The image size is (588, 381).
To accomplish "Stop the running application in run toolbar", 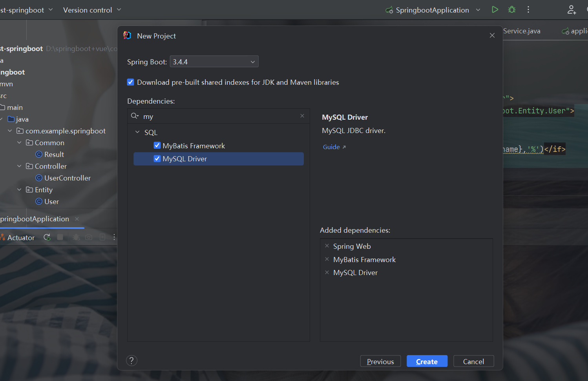I will point(60,237).
